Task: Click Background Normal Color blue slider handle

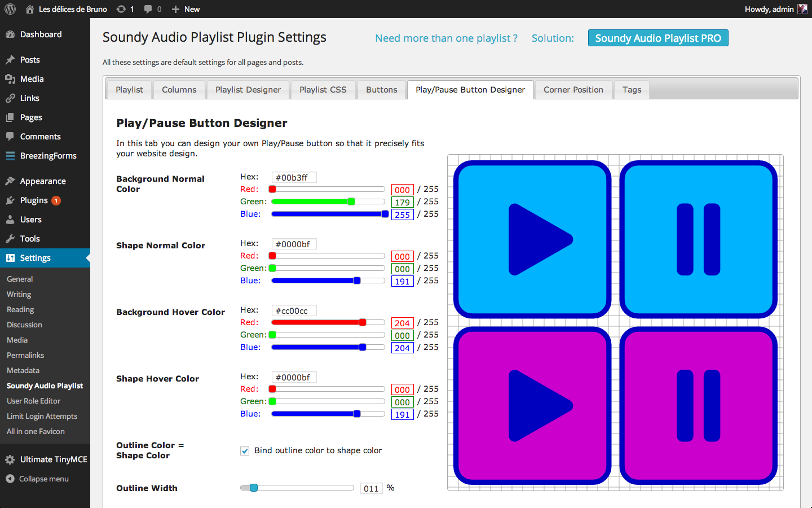Action: coord(385,214)
